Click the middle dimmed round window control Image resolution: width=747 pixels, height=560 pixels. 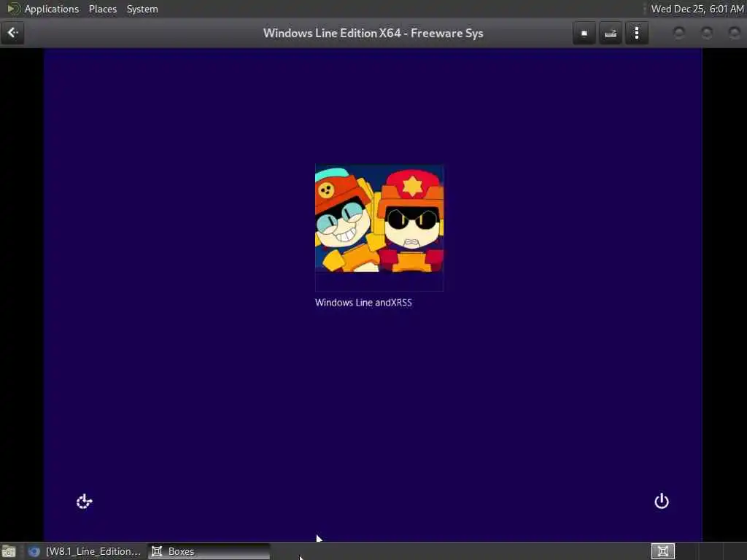click(x=707, y=33)
